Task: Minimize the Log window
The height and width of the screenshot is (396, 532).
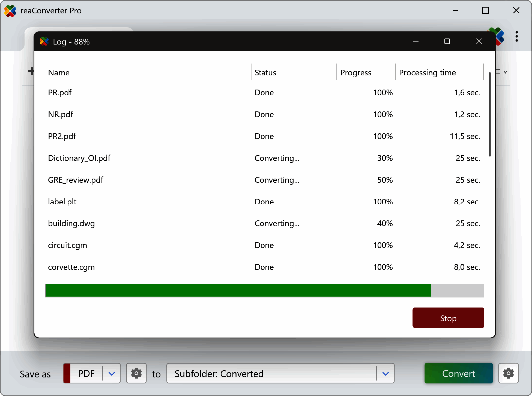Action: (416, 41)
